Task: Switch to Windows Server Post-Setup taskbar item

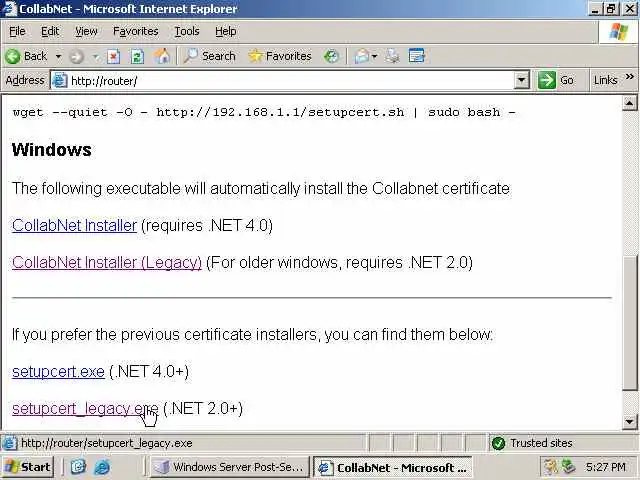Action: coord(229,467)
